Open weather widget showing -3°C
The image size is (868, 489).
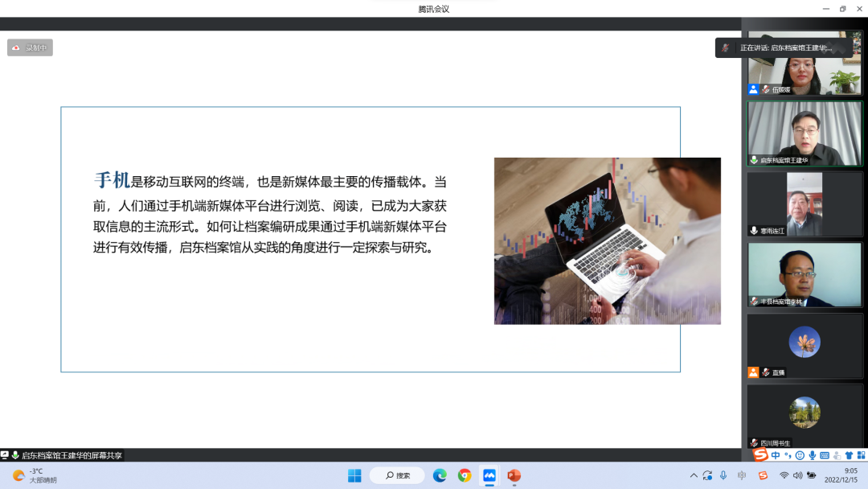(x=35, y=475)
